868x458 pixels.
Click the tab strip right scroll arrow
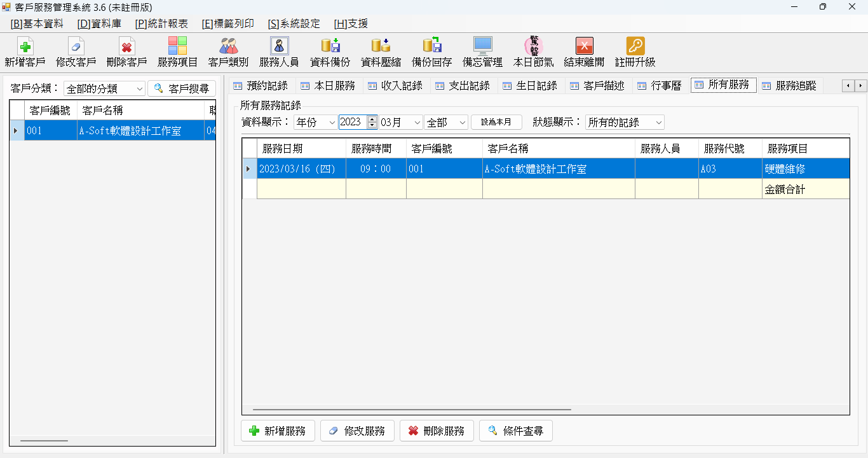[x=861, y=85]
